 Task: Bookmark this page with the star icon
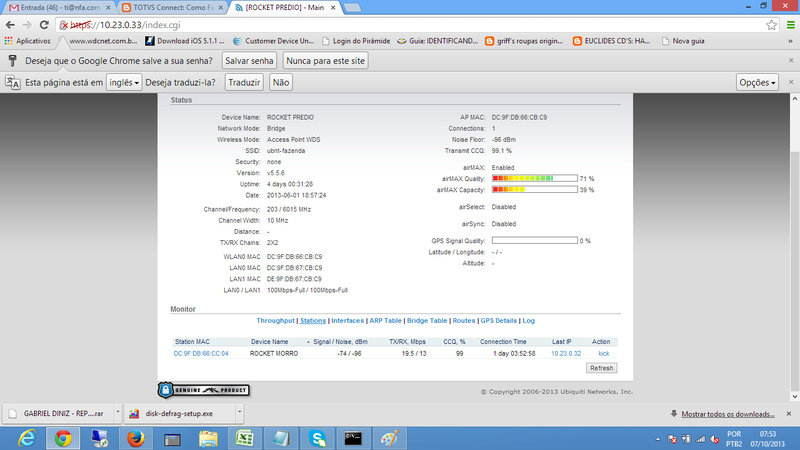(x=771, y=24)
